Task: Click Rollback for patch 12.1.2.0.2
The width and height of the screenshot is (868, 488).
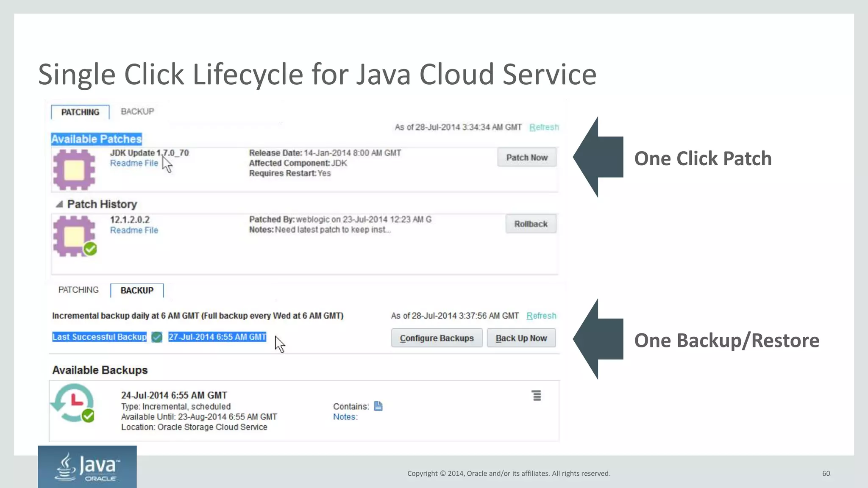Action: tap(531, 224)
